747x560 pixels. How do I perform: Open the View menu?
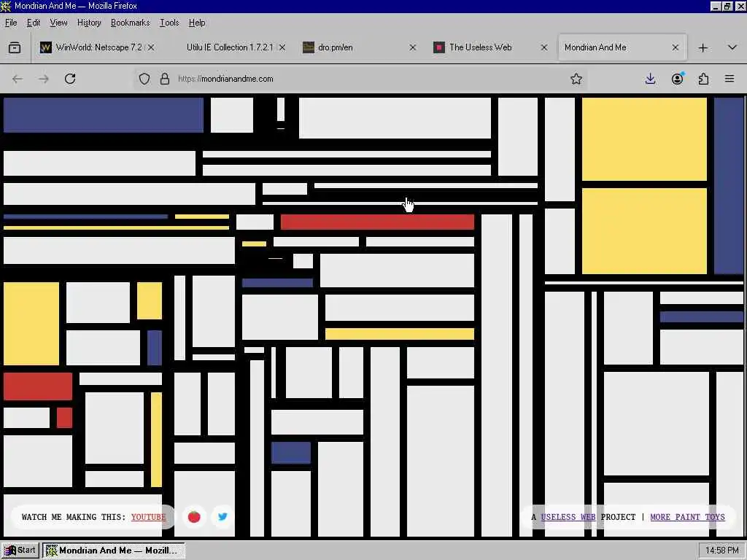[x=58, y=23]
